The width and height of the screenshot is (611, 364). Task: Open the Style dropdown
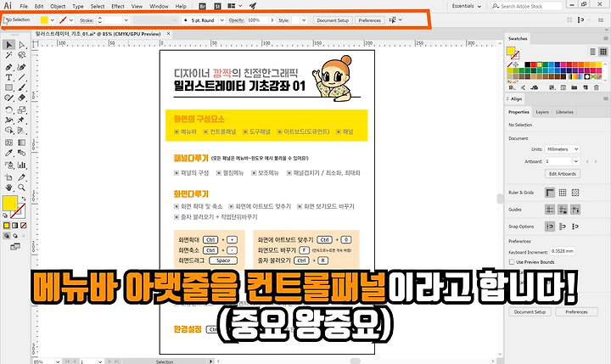pos(304,20)
